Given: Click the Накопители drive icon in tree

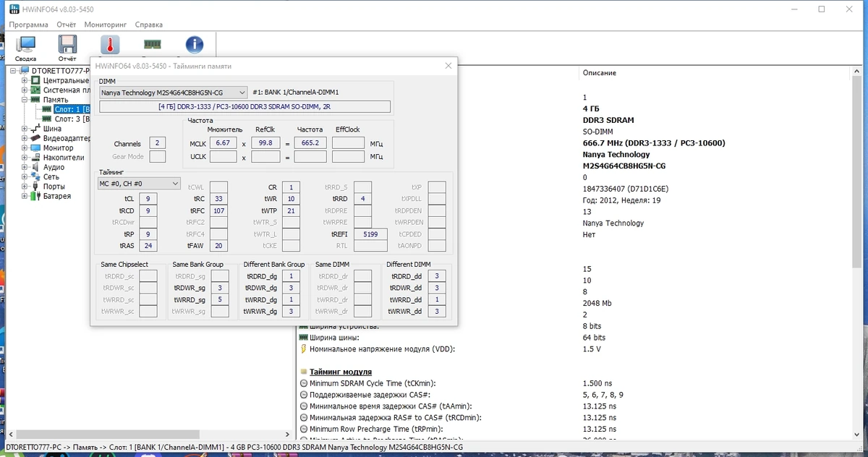Looking at the screenshot, I should [36, 157].
